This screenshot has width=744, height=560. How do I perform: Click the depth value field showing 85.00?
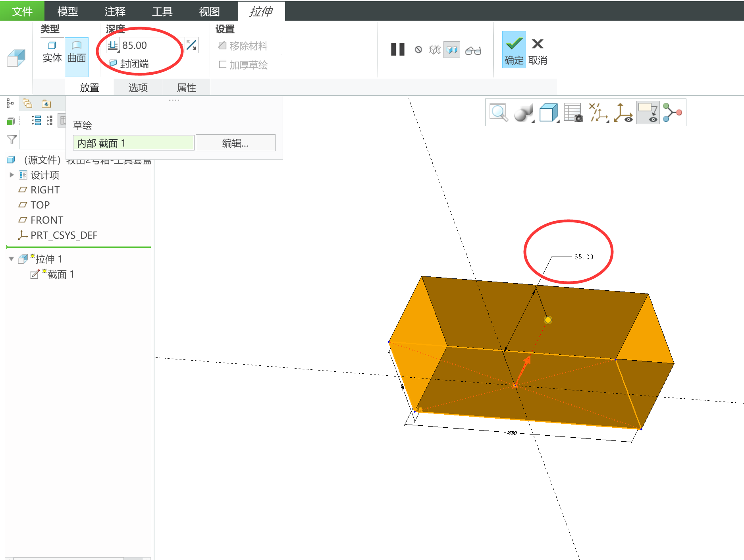coord(150,46)
